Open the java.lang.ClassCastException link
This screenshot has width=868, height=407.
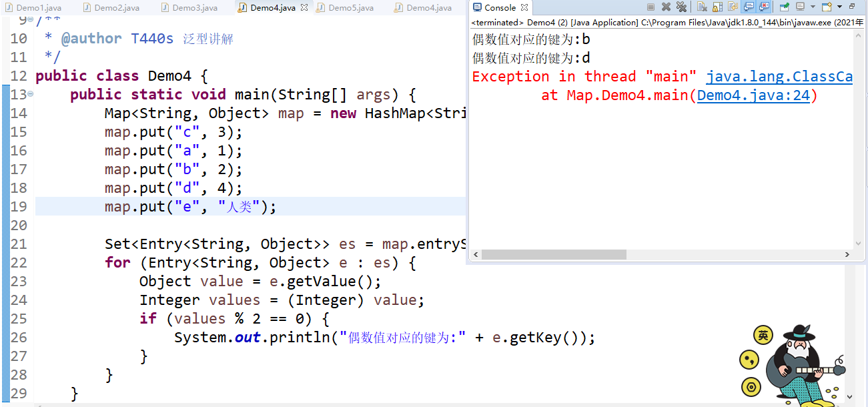779,77
